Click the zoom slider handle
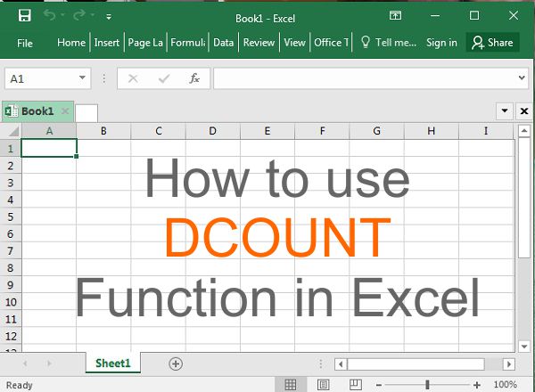This screenshot has height=392, width=535. tap(427, 385)
